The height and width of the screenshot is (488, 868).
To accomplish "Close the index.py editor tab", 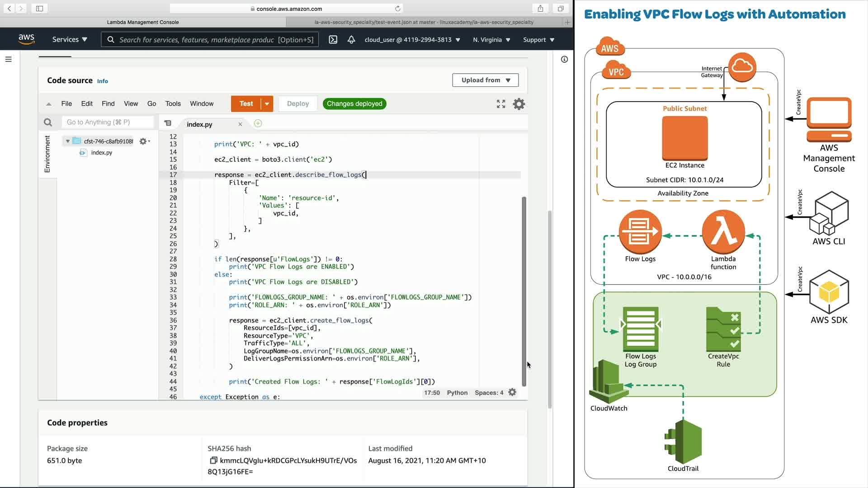I will click(x=240, y=124).
